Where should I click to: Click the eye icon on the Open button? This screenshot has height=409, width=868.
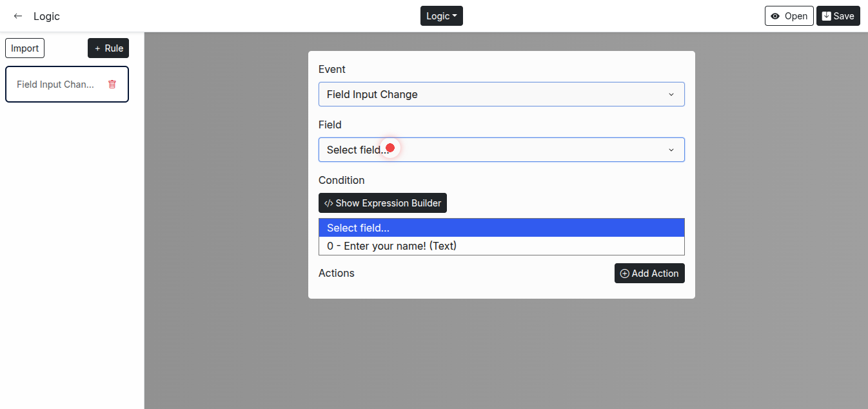coord(775,16)
